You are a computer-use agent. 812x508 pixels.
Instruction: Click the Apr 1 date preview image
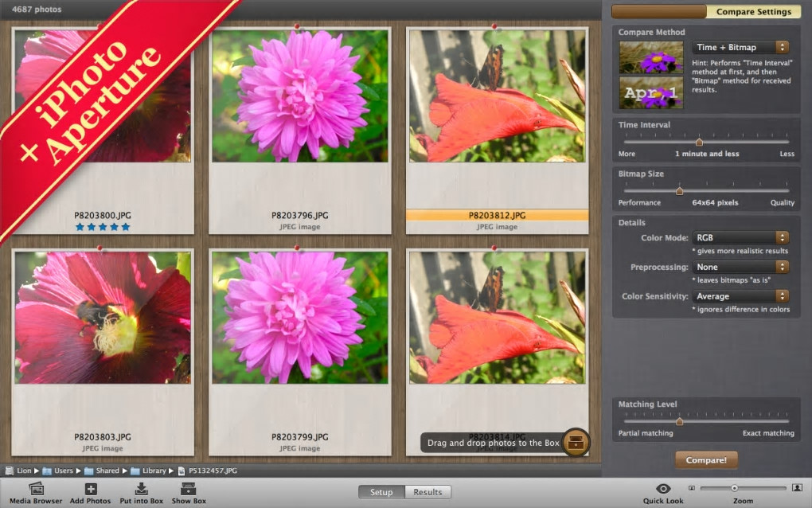click(651, 92)
